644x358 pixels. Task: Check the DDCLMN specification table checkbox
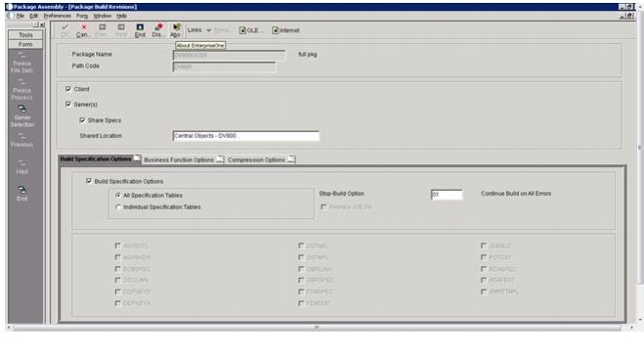pos(118,280)
